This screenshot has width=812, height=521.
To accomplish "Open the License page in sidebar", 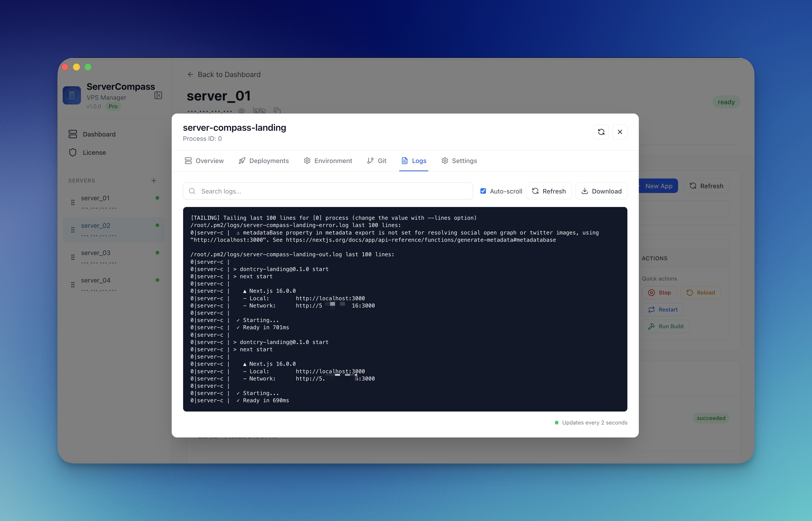I will click(x=94, y=152).
